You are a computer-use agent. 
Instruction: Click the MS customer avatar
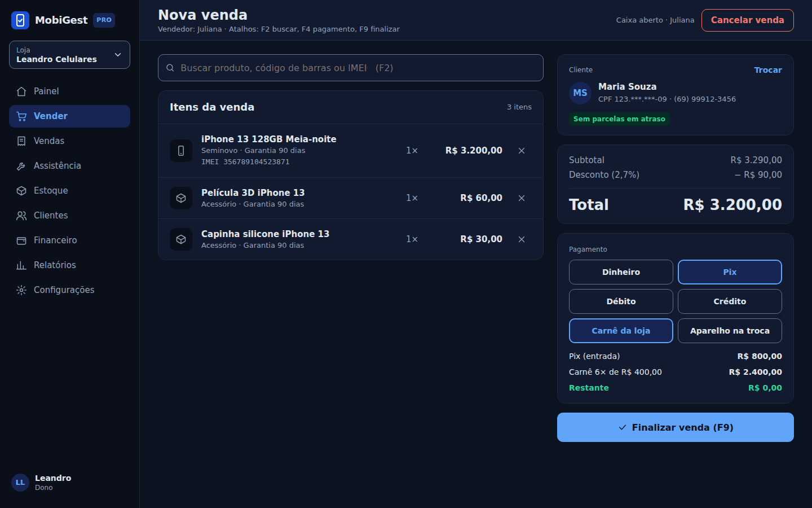(580, 93)
